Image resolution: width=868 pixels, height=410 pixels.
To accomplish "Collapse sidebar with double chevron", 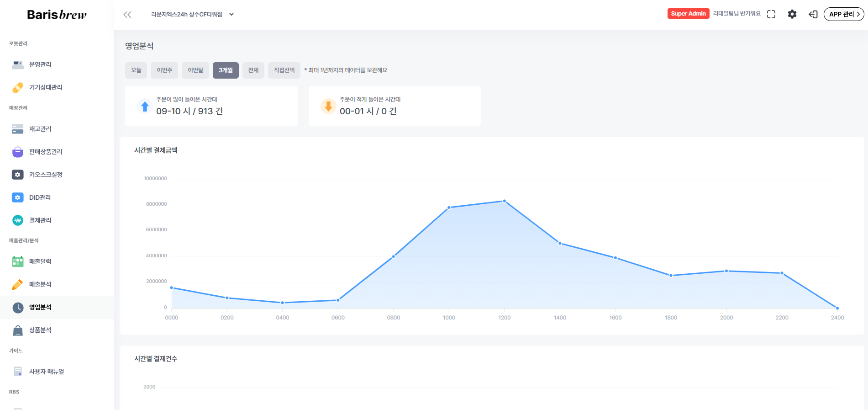I will 127,15.
